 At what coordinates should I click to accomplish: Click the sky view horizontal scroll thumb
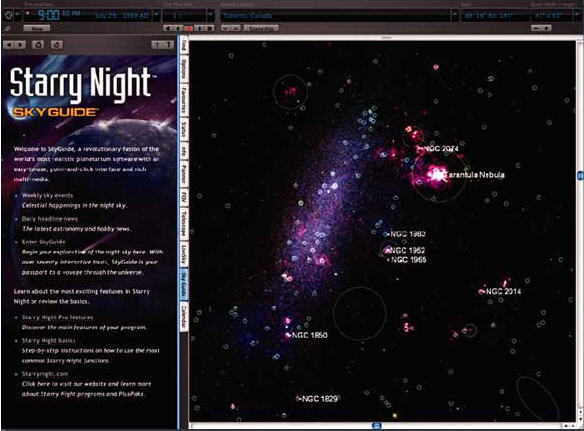pyautogui.click(x=377, y=425)
